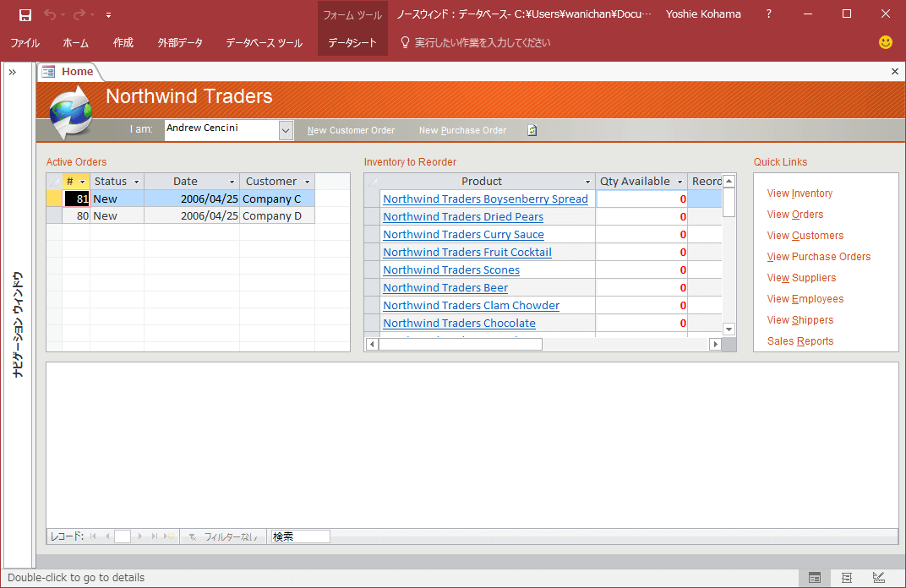Switch to the データベース ツール ribbon tab
The height and width of the screenshot is (588, 906).
coord(264,43)
